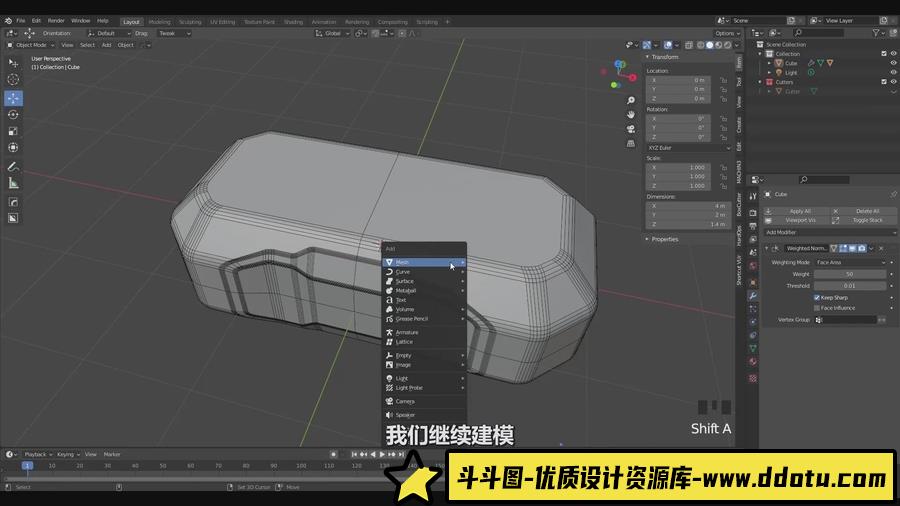
Task: Open the Render properties tab icon
Action: pyautogui.click(x=752, y=213)
